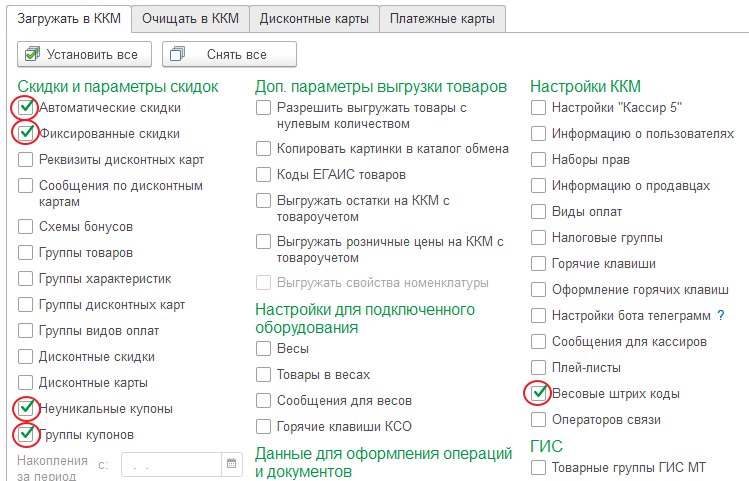Uncheck Автоматические скидки checkbox
Image resolution: width=749 pixels, height=481 pixels.
pyautogui.click(x=25, y=107)
